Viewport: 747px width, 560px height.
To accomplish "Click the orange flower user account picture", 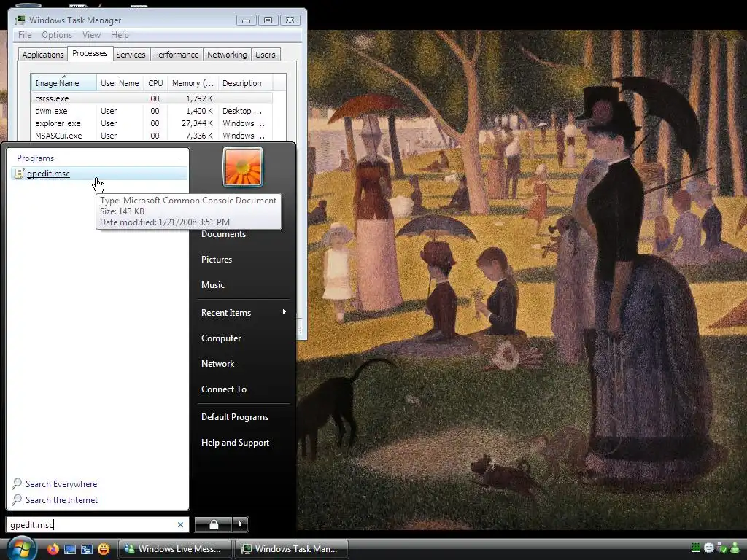I will point(243,167).
